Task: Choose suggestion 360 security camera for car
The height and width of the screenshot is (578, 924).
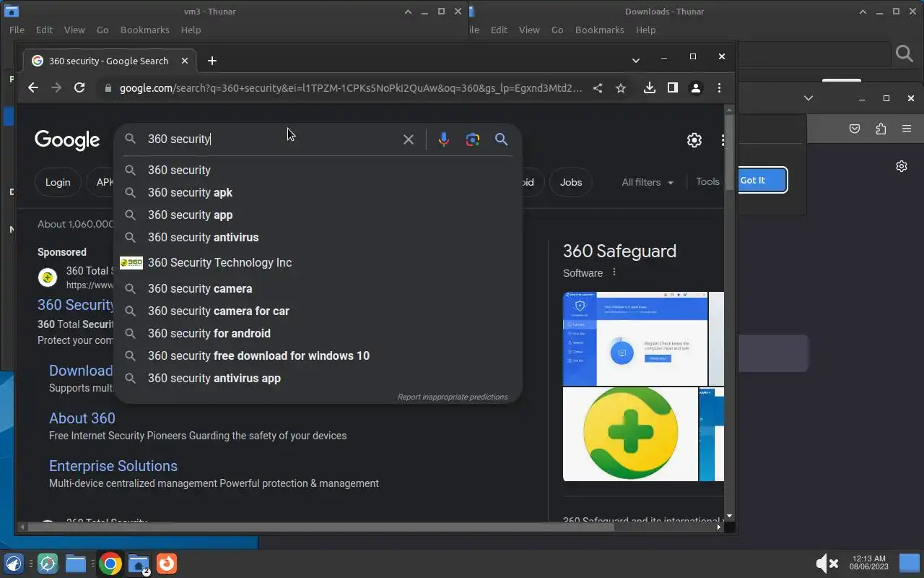Action: point(318,311)
